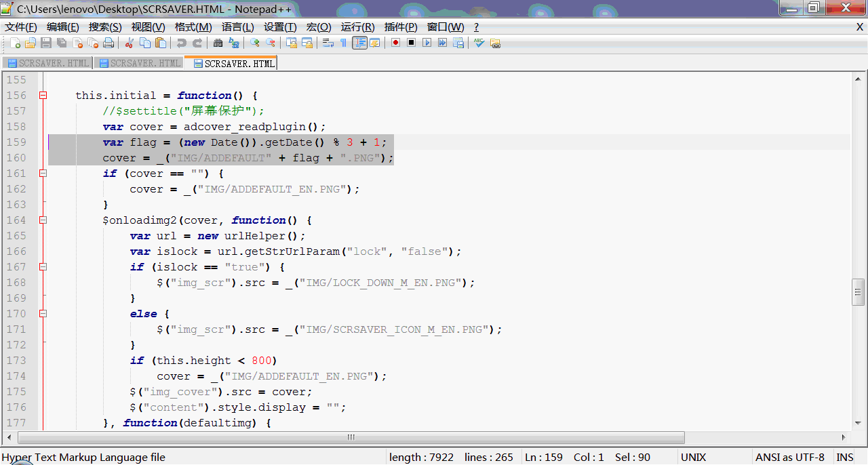Viewport: 868px width, 465px height.
Task: Click the horizontal scrollbar thumb
Action: coord(351,437)
